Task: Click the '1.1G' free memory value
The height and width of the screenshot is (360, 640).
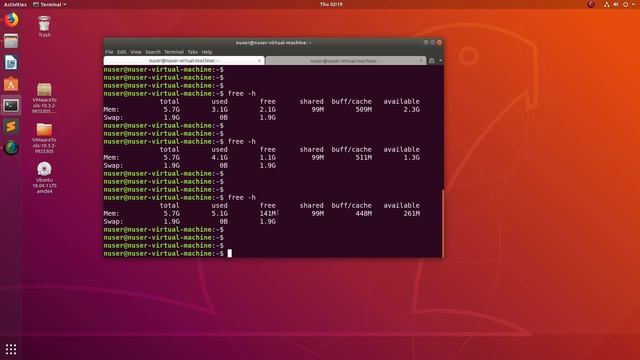Action: (x=268, y=158)
